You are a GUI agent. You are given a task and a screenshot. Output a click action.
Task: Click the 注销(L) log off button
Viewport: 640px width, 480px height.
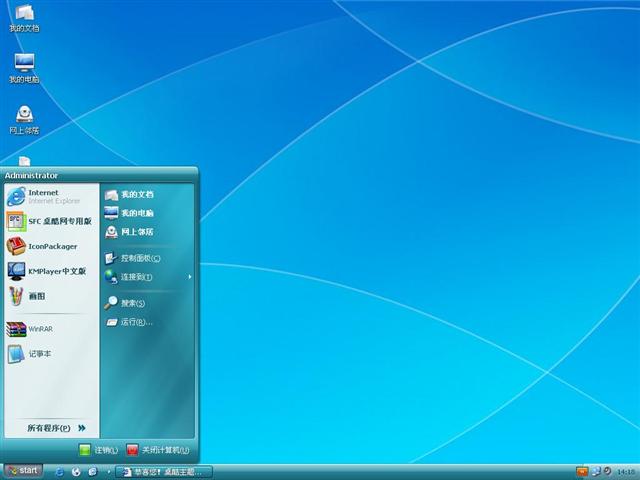tap(98, 450)
